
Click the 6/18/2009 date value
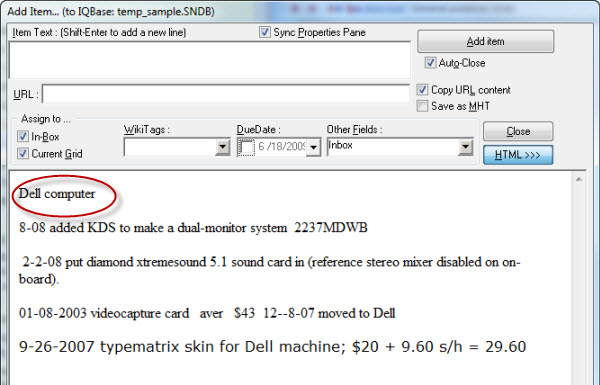point(281,147)
